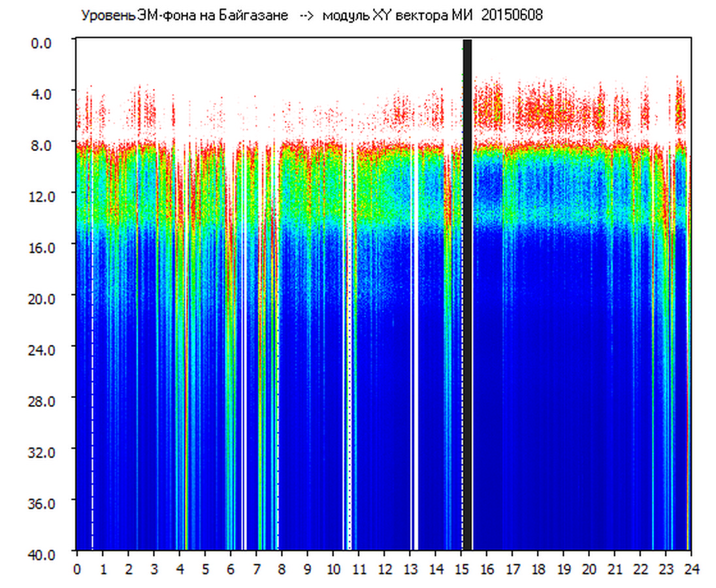Click the y-axis label "0.0"
716x588 pixels.
coord(41,43)
